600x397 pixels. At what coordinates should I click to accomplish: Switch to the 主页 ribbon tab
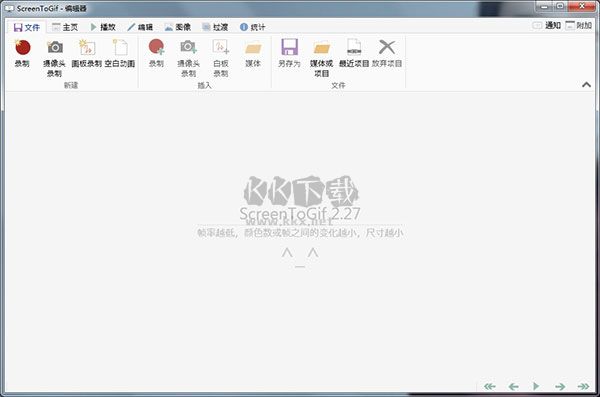65,27
